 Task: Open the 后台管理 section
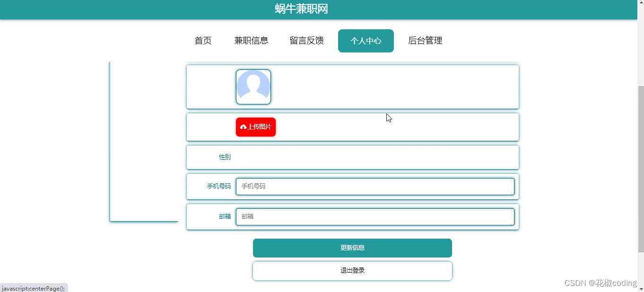[425, 41]
